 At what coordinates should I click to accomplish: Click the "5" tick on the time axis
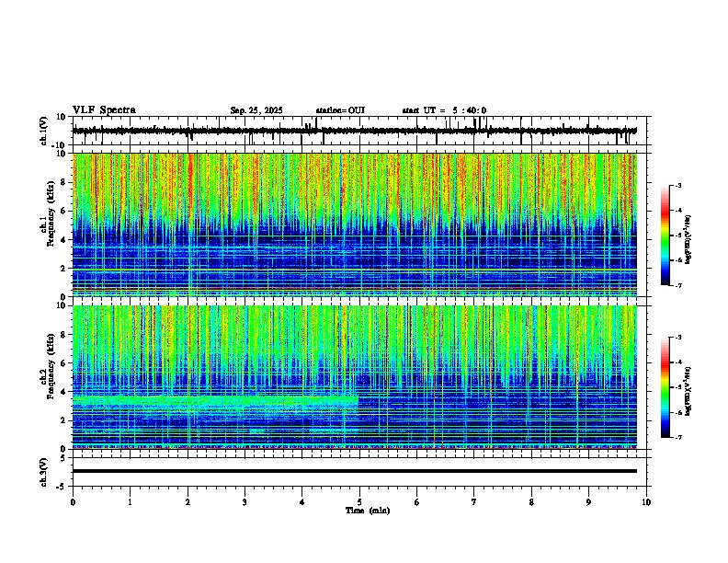click(359, 502)
